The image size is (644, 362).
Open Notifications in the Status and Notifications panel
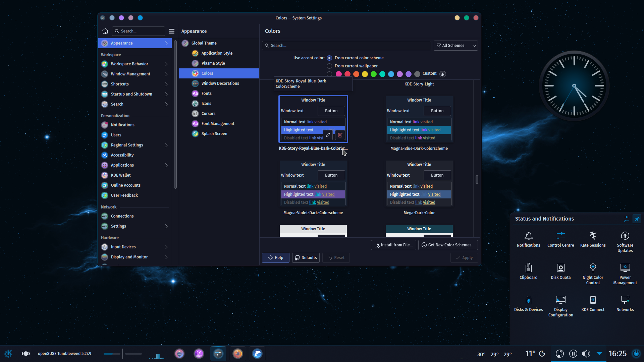(529, 239)
